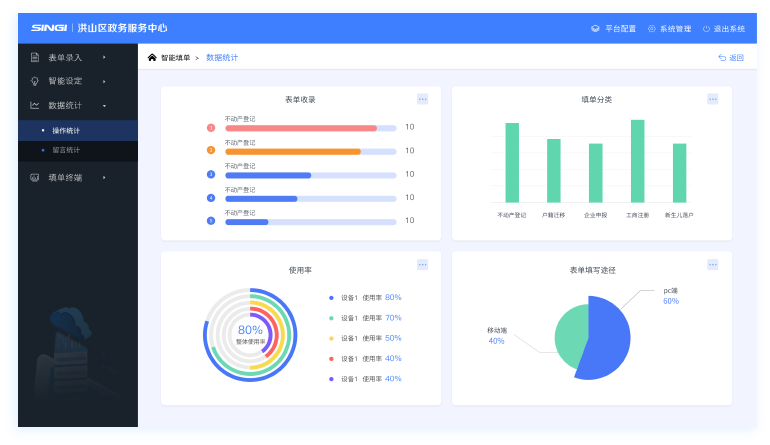770x445 pixels.
Task: Click the 智能设定 lightbulb icon
Action: coord(34,81)
